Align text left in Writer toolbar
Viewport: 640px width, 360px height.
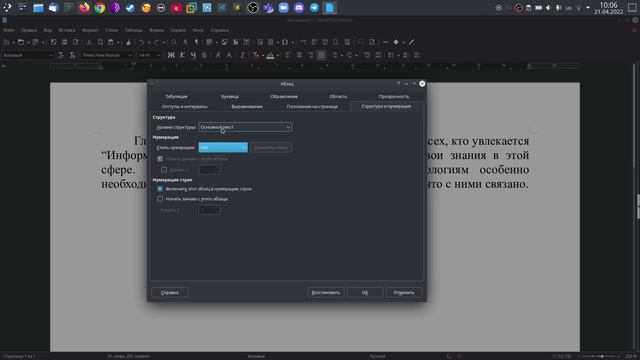tap(288, 55)
